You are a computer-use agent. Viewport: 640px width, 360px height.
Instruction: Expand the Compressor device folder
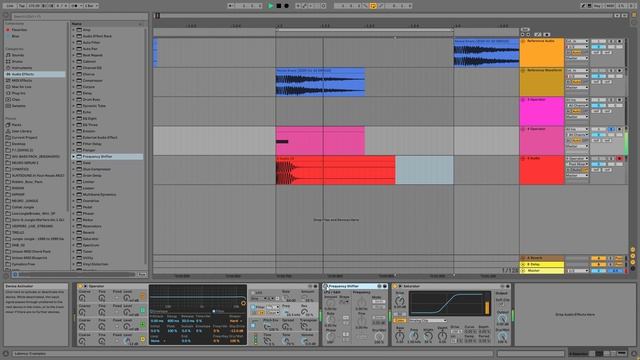(x=73, y=80)
